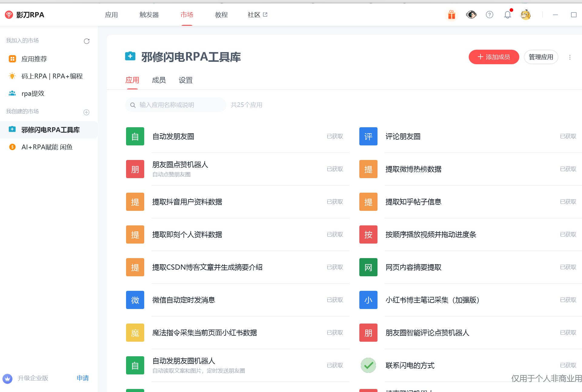The height and width of the screenshot is (392, 582).
Task: Open the 教程 menu item
Action: [221, 15]
